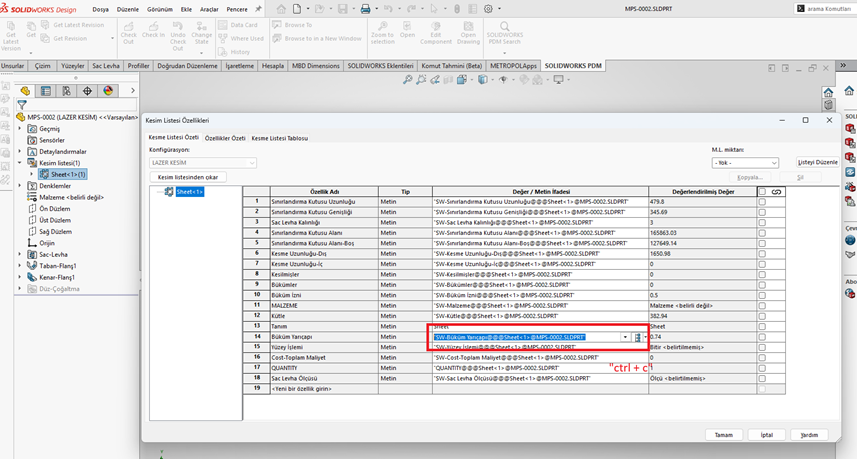Viewport: 857px width, 459px height.
Task: Tick the checkbox in the Kütle row
Action: [x=762, y=316]
